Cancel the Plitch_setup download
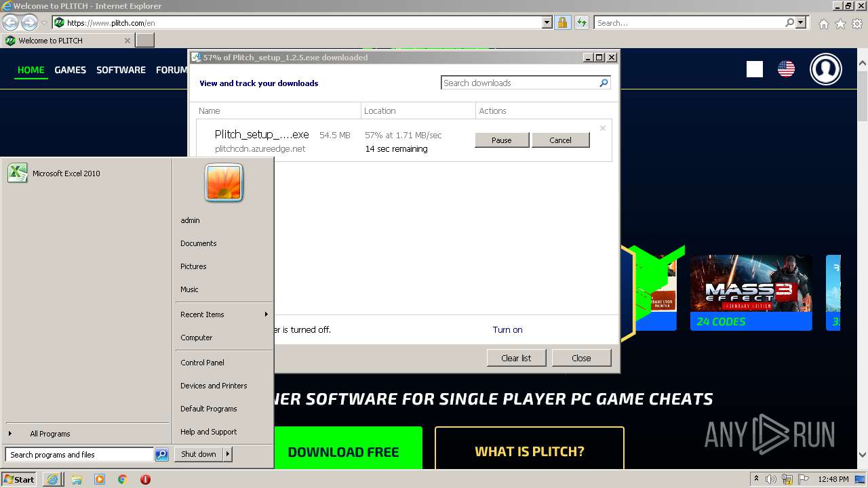Image resolution: width=868 pixels, height=488 pixels. pyautogui.click(x=560, y=140)
